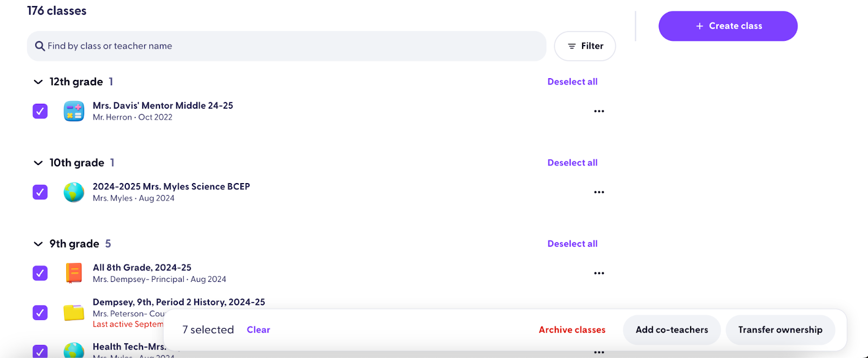Uncheck 2024-2025 Mrs. Myles Science BCEP class

[40, 192]
